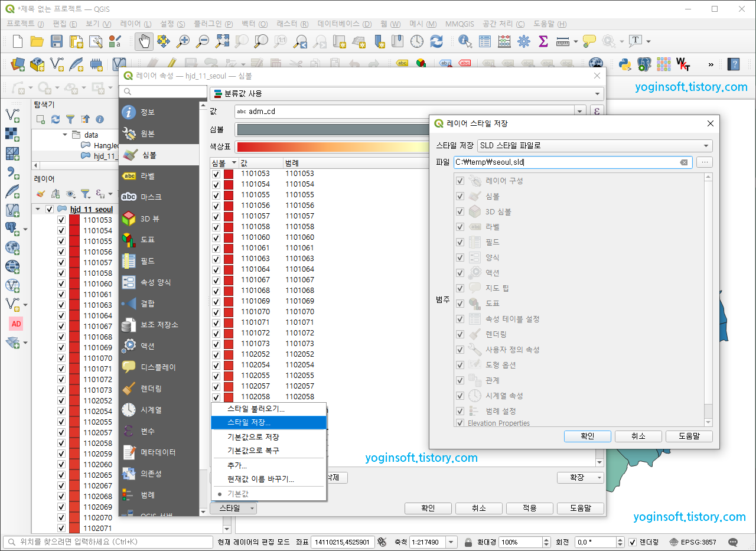Click the New Project icon in toolbar

pos(18,41)
